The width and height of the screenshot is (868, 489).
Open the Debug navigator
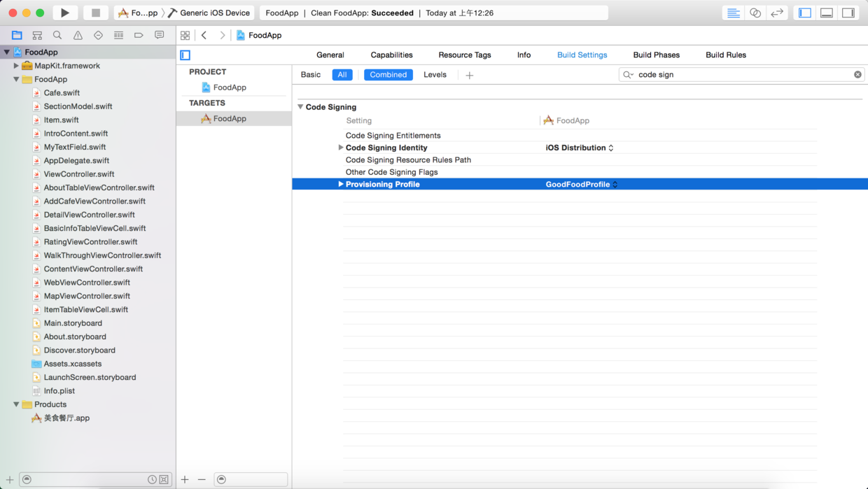click(118, 35)
